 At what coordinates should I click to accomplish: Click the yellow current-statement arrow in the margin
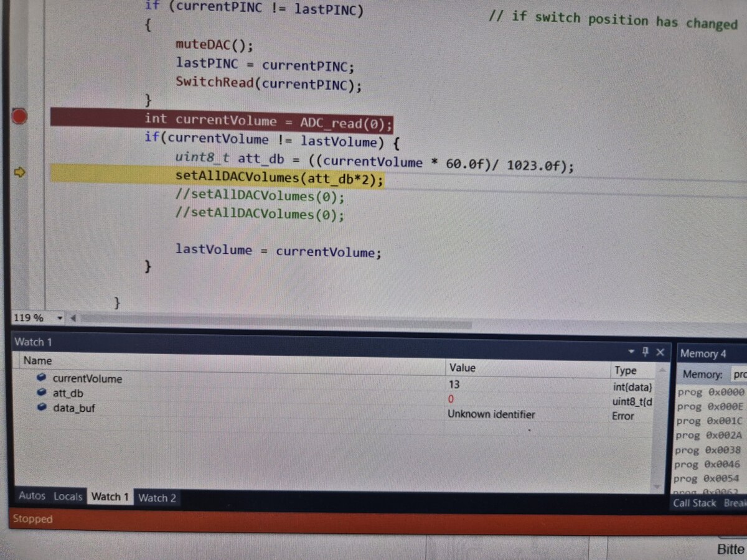[x=19, y=172]
